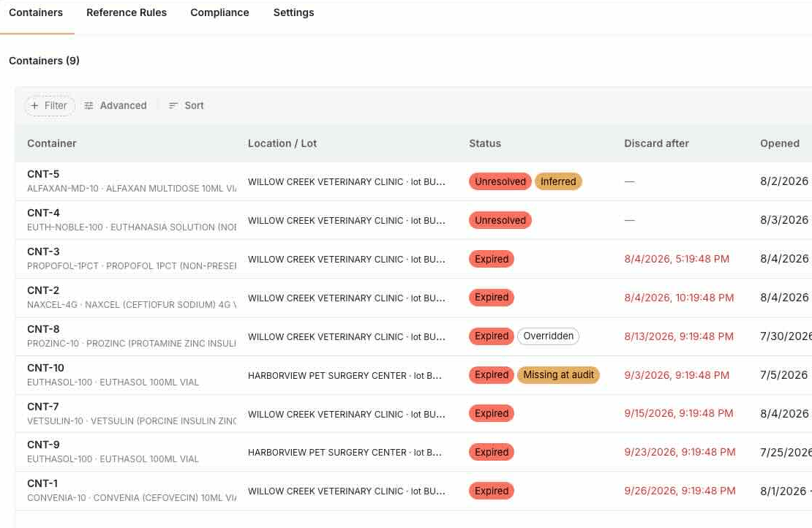Open container CNT-4

pyautogui.click(x=43, y=213)
